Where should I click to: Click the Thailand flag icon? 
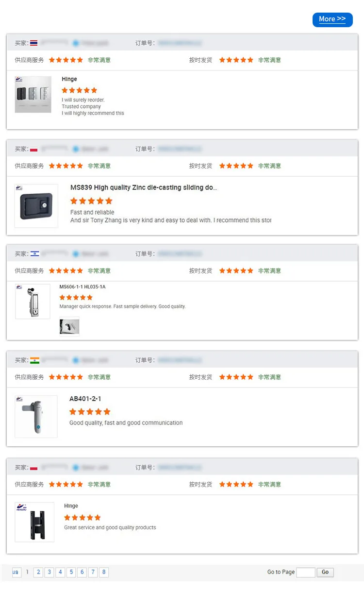click(x=33, y=43)
